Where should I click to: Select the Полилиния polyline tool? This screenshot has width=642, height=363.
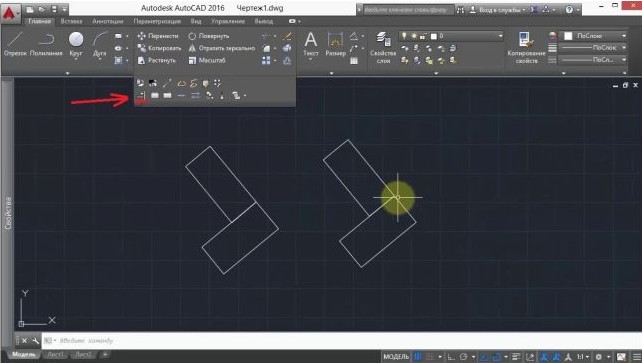pos(46,43)
